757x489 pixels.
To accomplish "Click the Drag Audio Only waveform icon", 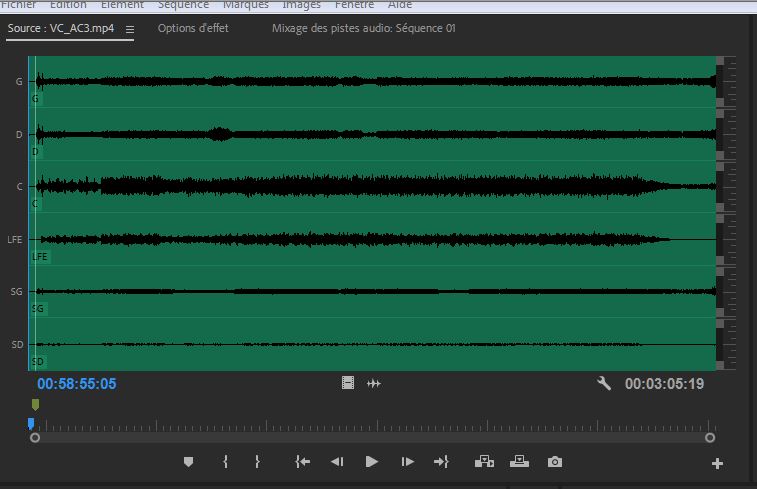I will (374, 383).
